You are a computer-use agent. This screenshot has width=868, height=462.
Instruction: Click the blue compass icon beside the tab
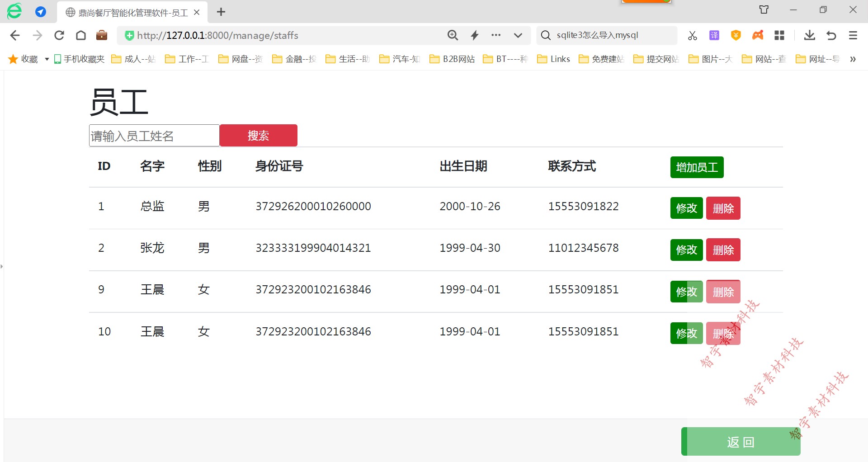click(41, 12)
